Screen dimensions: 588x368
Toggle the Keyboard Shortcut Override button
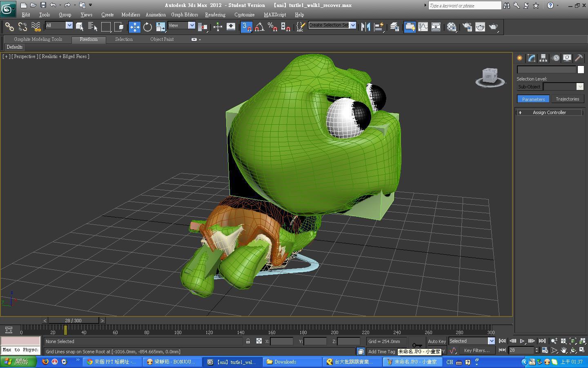point(231,27)
